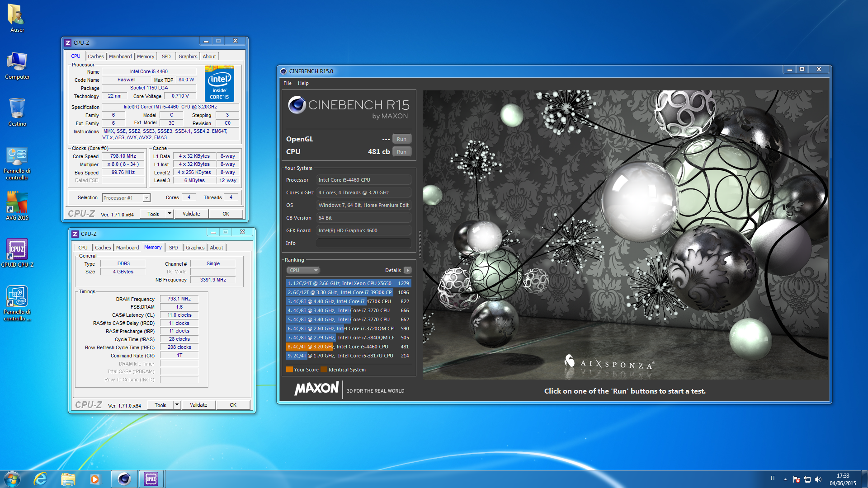Switch to Graphics tab in top CPU-Z
Image resolution: width=868 pixels, height=488 pixels.
[188, 56]
